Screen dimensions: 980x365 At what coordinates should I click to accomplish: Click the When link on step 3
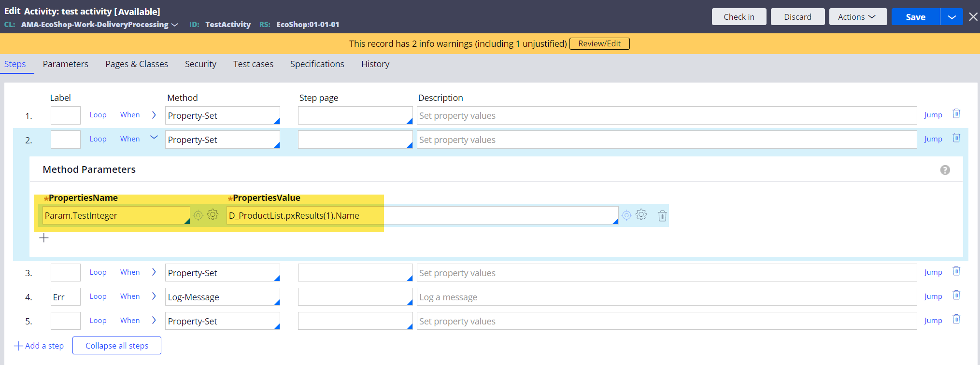[130, 272]
